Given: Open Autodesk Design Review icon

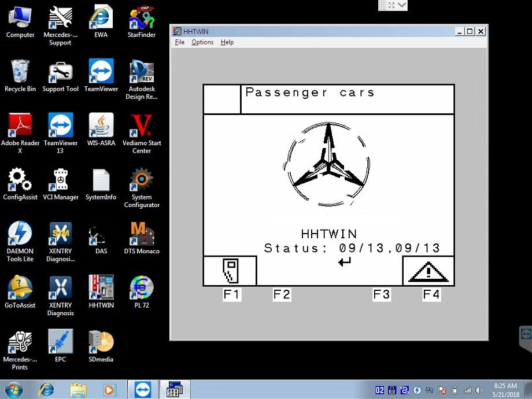Looking at the screenshot, I should click(142, 80).
